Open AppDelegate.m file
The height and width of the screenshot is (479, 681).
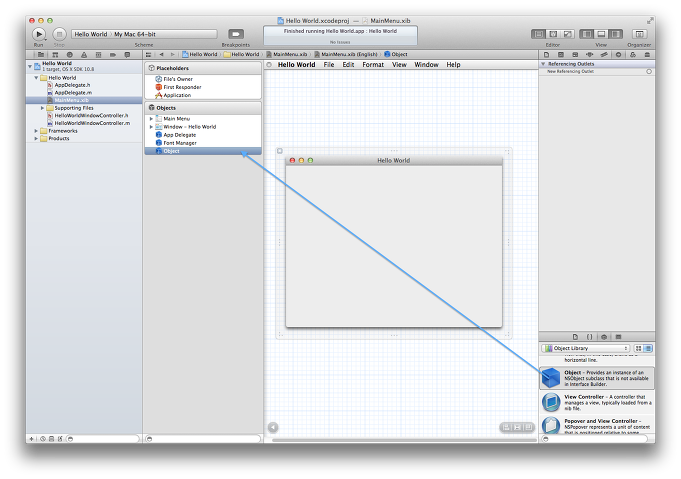click(x=73, y=92)
